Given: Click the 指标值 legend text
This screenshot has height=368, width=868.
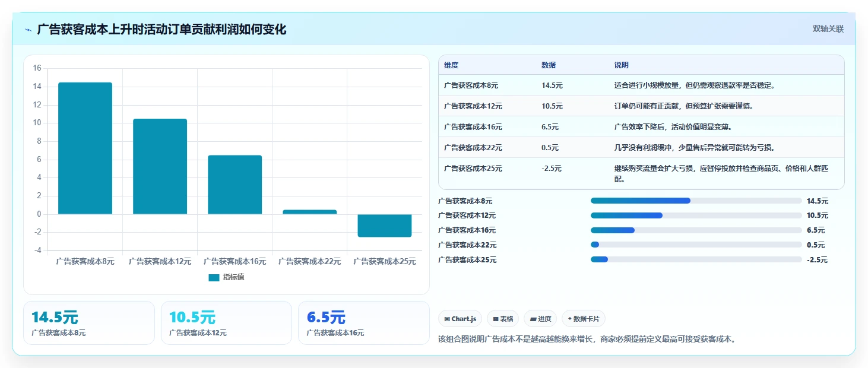Looking at the screenshot, I should click(233, 277).
